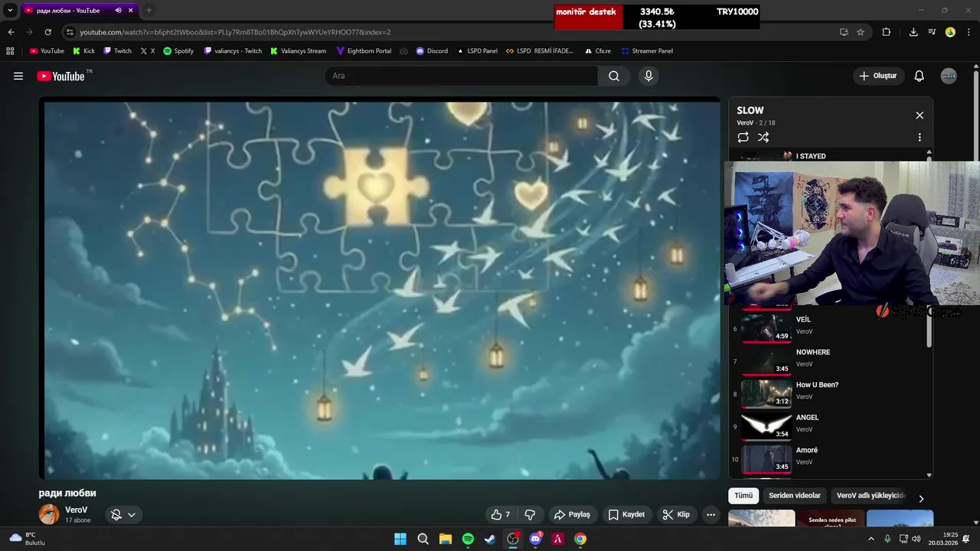Open the Twitch bookmark
The width and height of the screenshot is (980, 551).
(x=117, y=51)
